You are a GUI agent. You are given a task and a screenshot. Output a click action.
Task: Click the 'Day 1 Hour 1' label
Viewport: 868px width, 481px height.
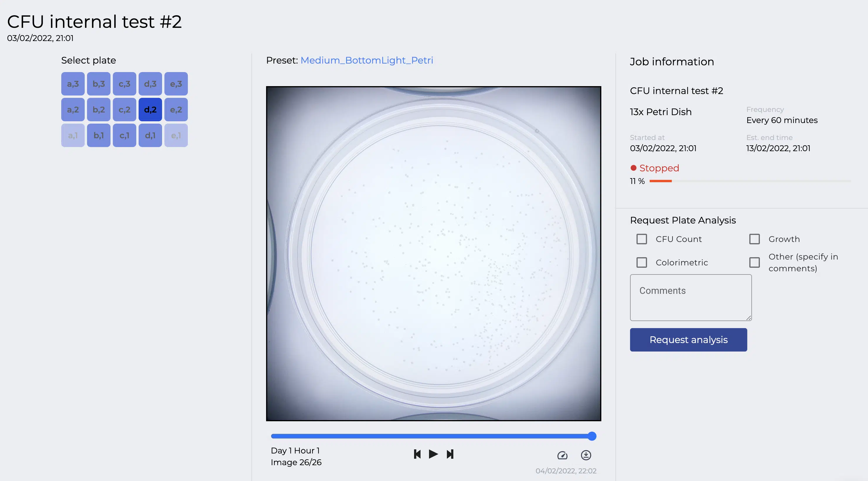pos(295,451)
